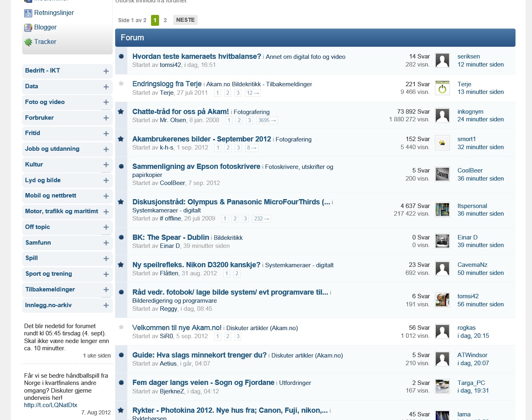Open the http://t.co/LQNatDtx link
Viewport: 532px width, 420px height.
(50, 405)
